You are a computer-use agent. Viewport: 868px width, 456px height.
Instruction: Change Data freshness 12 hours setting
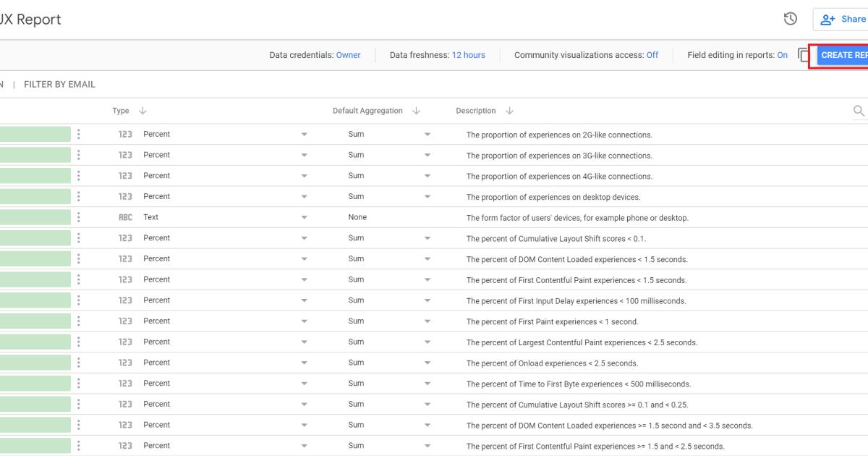coord(468,55)
